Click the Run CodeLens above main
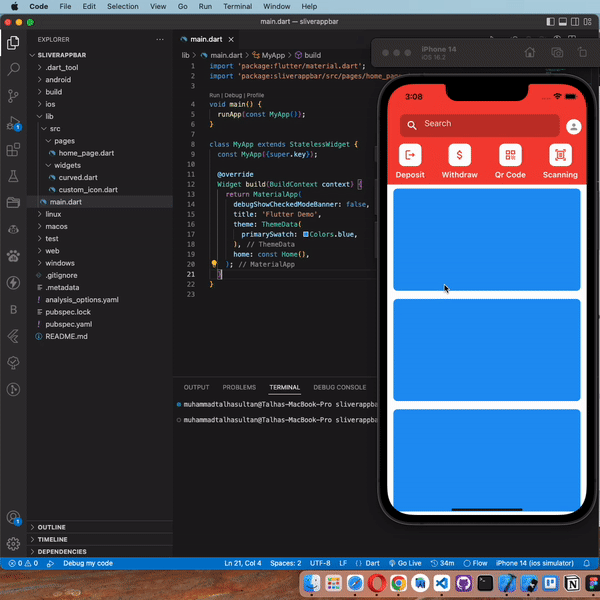This screenshot has width=600, height=600. (214, 95)
